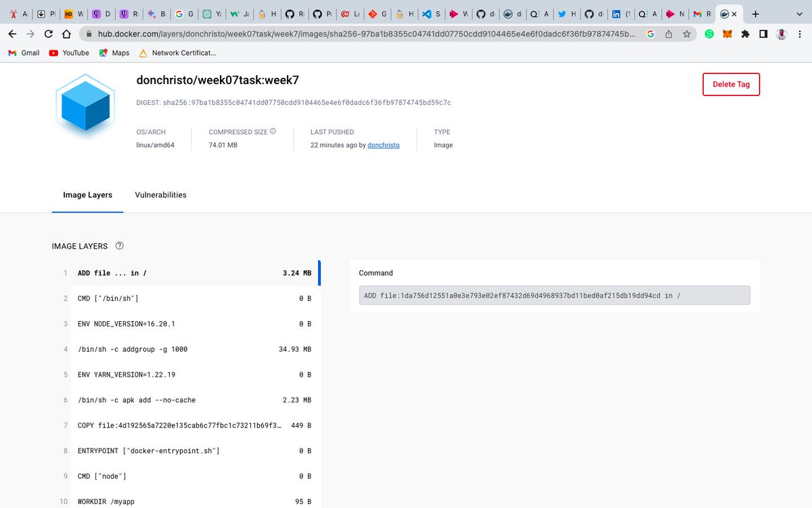812x508 pixels.
Task: Click the donchristo/week07task:week7 title
Action: (217, 80)
